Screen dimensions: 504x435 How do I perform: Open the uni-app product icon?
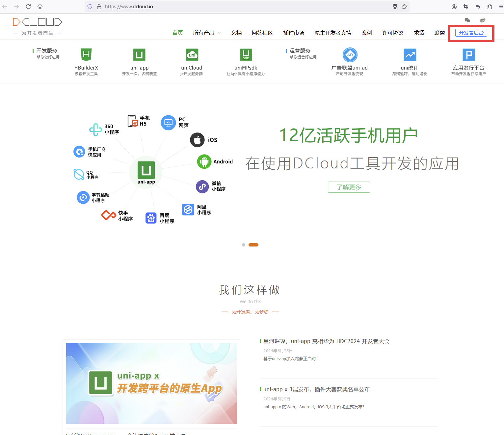(139, 55)
